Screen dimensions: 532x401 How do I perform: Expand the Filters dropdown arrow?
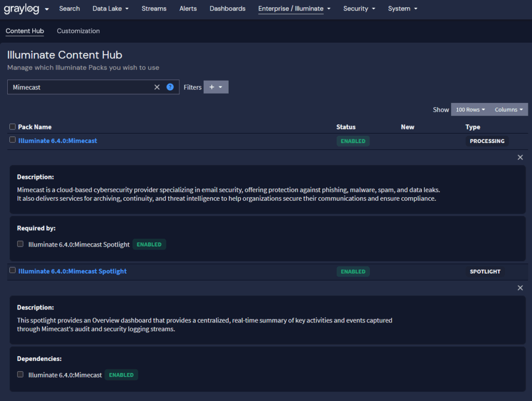[220, 87]
